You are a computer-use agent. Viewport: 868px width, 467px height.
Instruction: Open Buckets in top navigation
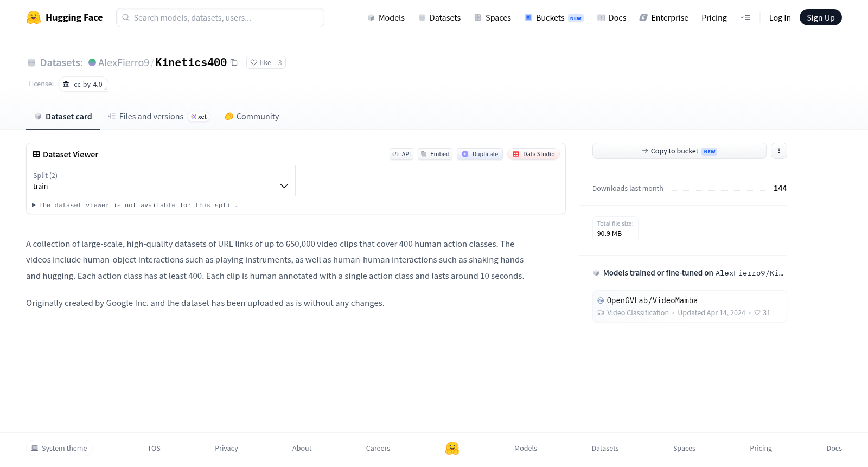[554, 17]
